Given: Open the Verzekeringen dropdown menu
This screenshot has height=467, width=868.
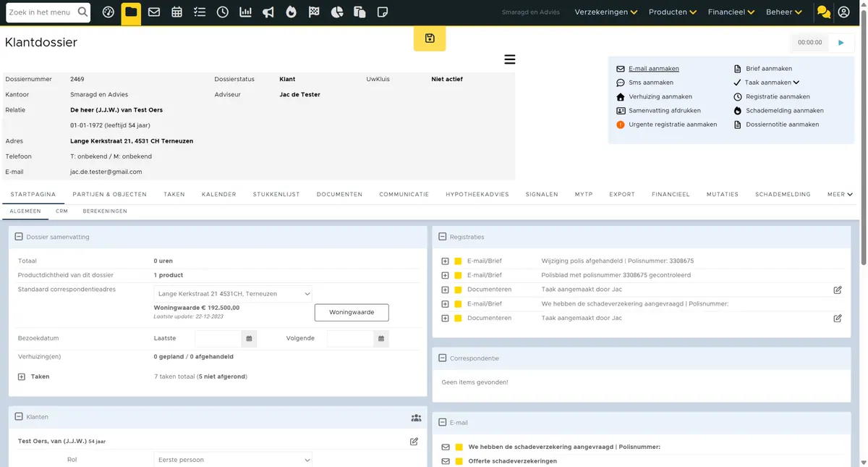Looking at the screenshot, I should [x=606, y=12].
